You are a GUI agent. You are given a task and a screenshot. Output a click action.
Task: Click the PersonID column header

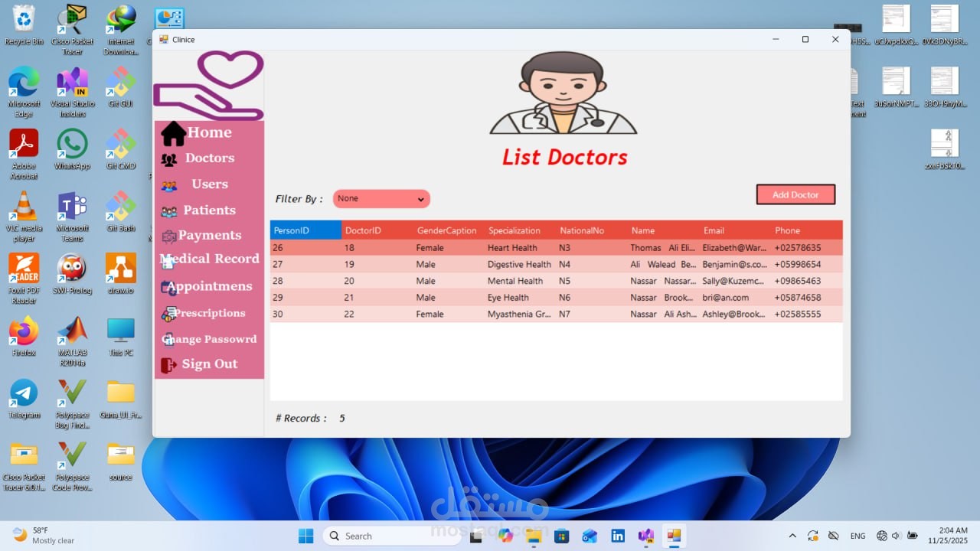[305, 230]
